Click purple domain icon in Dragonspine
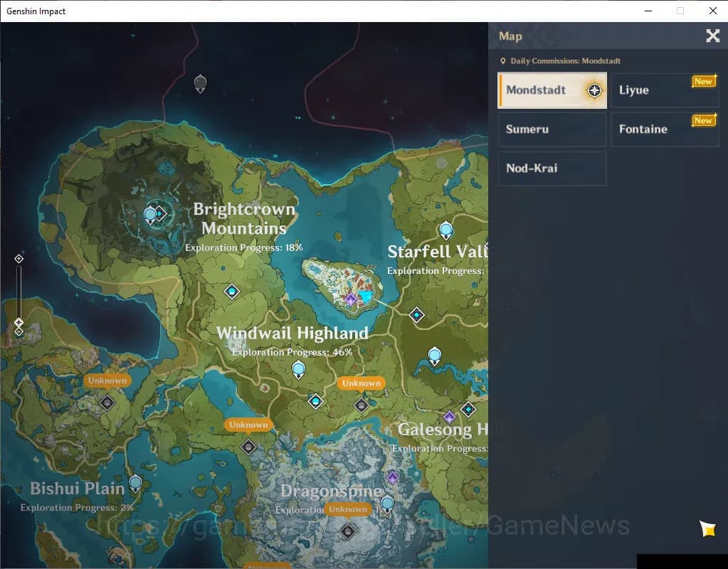 point(392,477)
